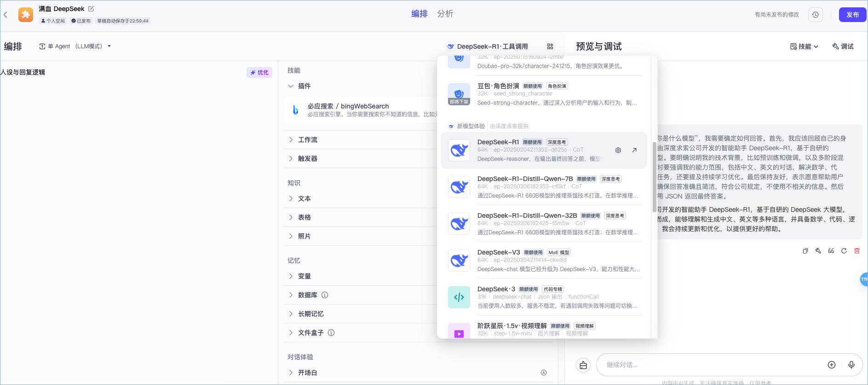Expand the 文件盒子 section
Screen dimensions: 868x385
pyautogui.click(x=290, y=333)
